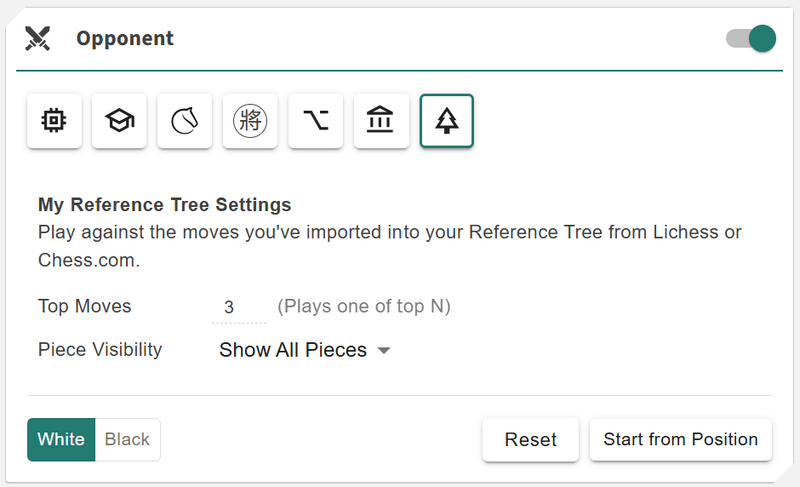Select the Lichess horse opponent icon

coord(185,121)
